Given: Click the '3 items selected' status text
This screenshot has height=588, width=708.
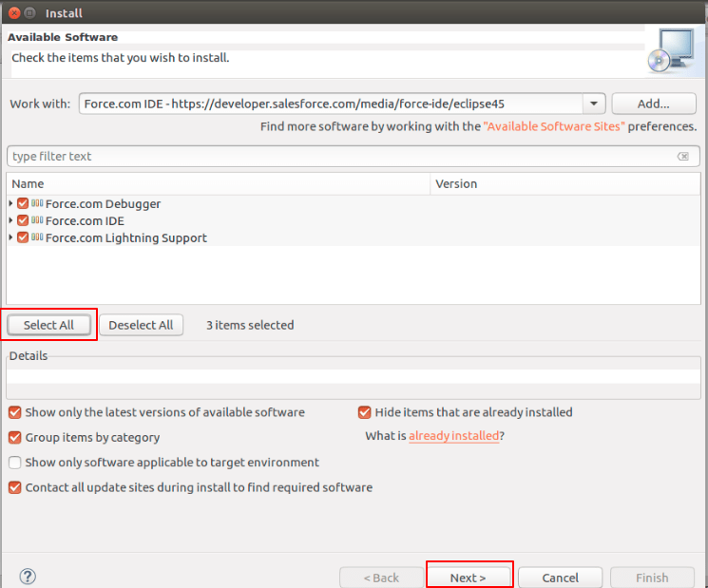Looking at the screenshot, I should 250,325.
